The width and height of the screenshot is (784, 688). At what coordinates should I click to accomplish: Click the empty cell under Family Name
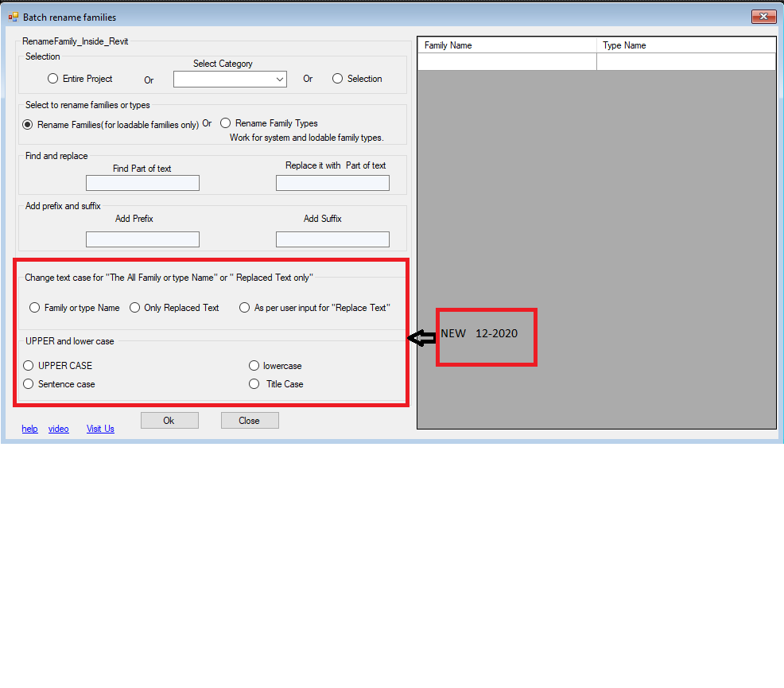point(507,61)
